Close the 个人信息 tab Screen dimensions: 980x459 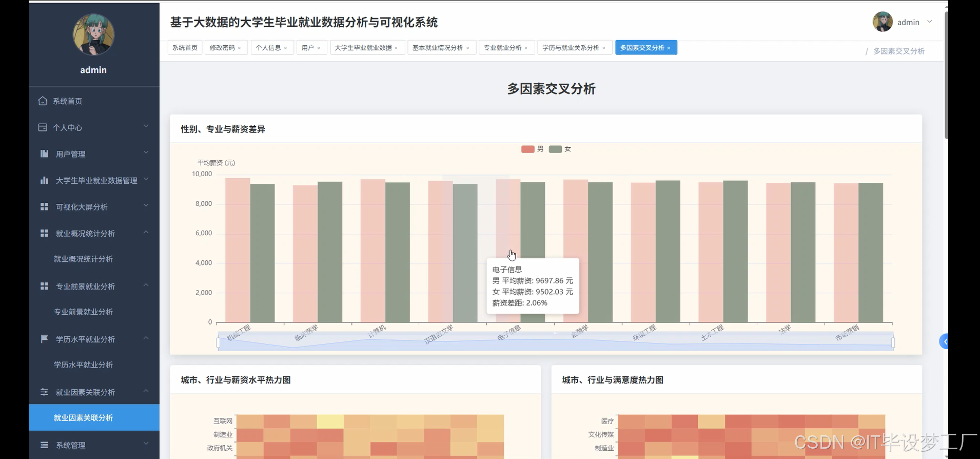click(285, 48)
